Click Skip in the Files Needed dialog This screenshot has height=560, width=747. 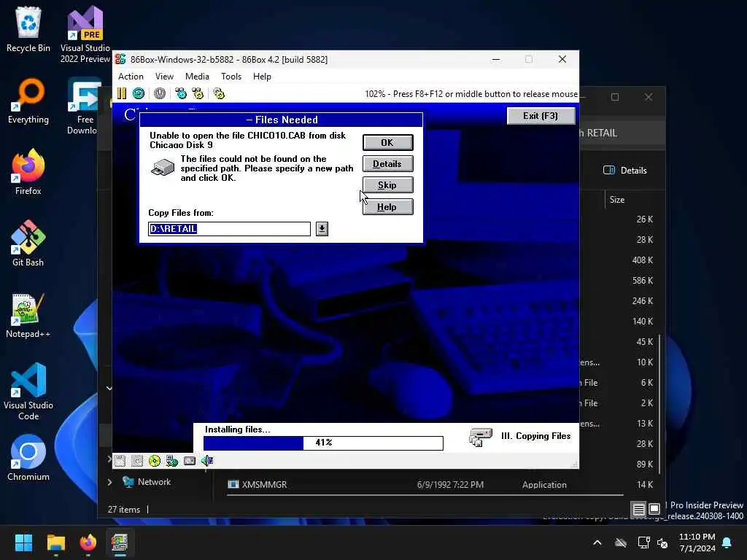tap(388, 185)
